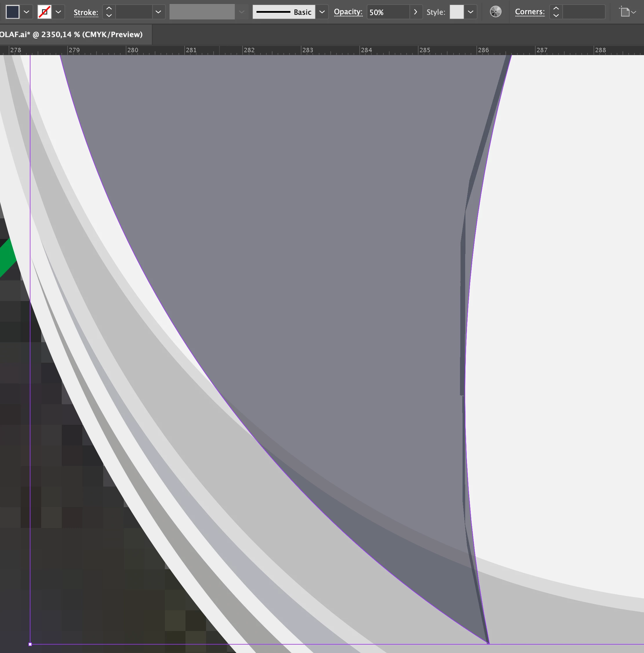The image size is (644, 653).
Task: Open the Stroke panel link
Action: coord(86,12)
